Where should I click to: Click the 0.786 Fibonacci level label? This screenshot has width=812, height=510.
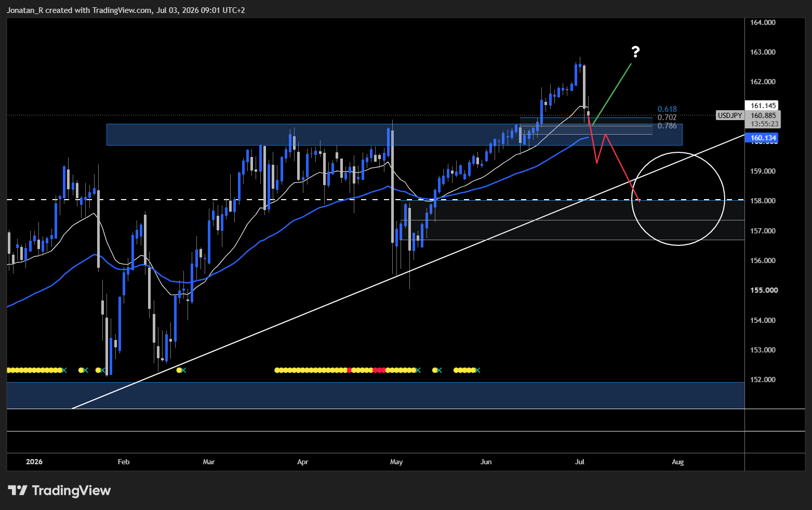click(x=667, y=126)
